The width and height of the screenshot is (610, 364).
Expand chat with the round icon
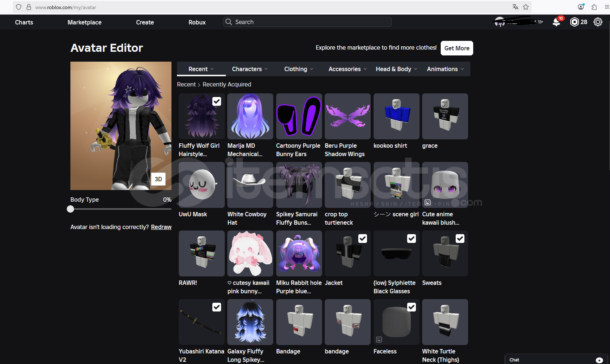[x=599, y=360]
